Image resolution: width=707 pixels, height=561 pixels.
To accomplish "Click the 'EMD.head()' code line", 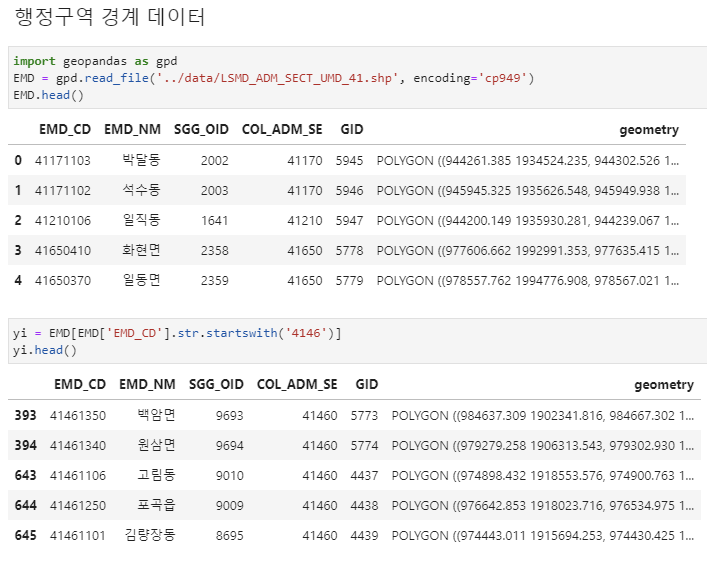I will tap(48, 95).
